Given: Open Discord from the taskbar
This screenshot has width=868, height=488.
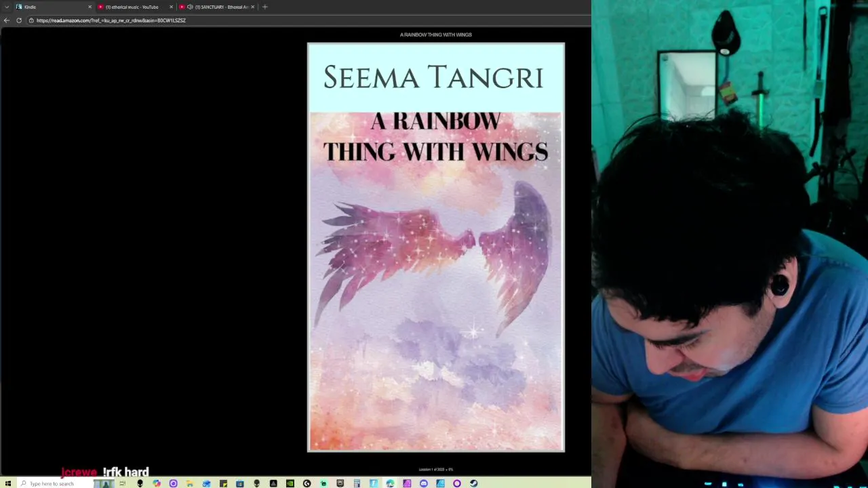Looking at the screenshot, I should point(423,483).
